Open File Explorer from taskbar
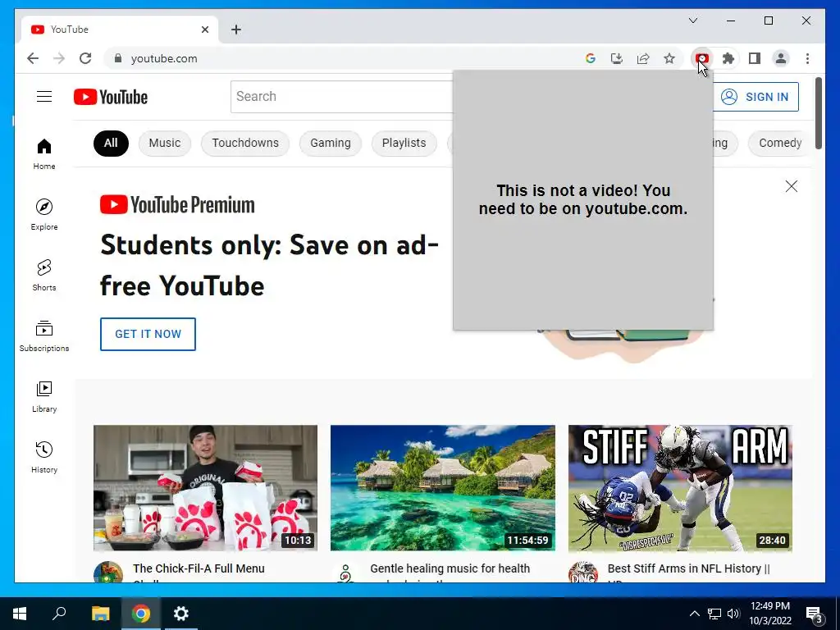840x630 pixels. 100,614
